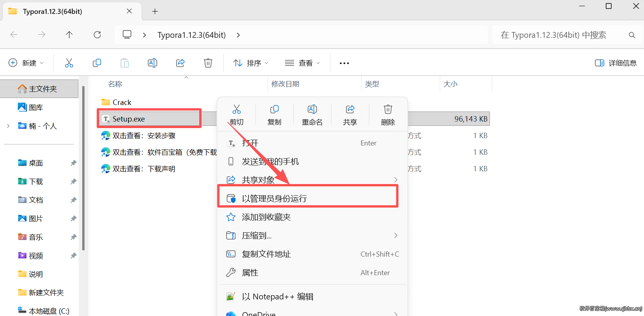Unpin 下载 using its pin icon
644x316 pixels.
(73, 182)
